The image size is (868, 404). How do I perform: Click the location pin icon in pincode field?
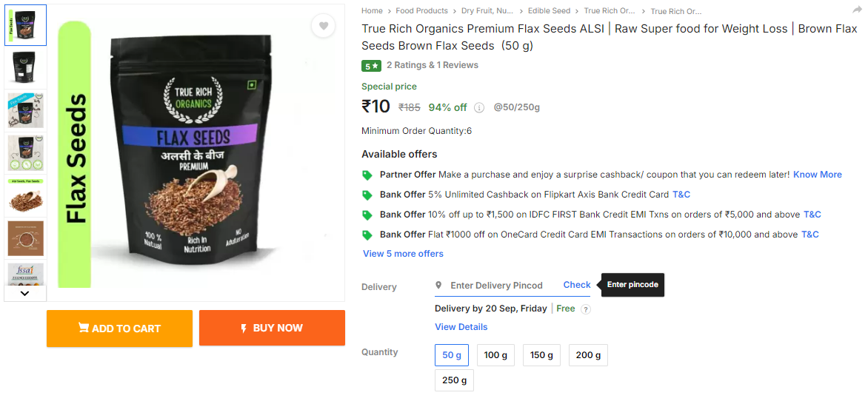point(438,285)
